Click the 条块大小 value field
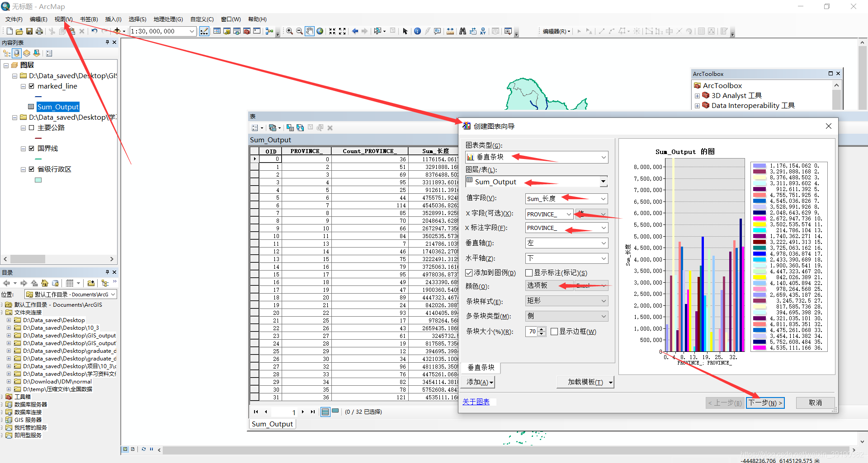Viewport: 868px width, 463px height. (532, 332)
